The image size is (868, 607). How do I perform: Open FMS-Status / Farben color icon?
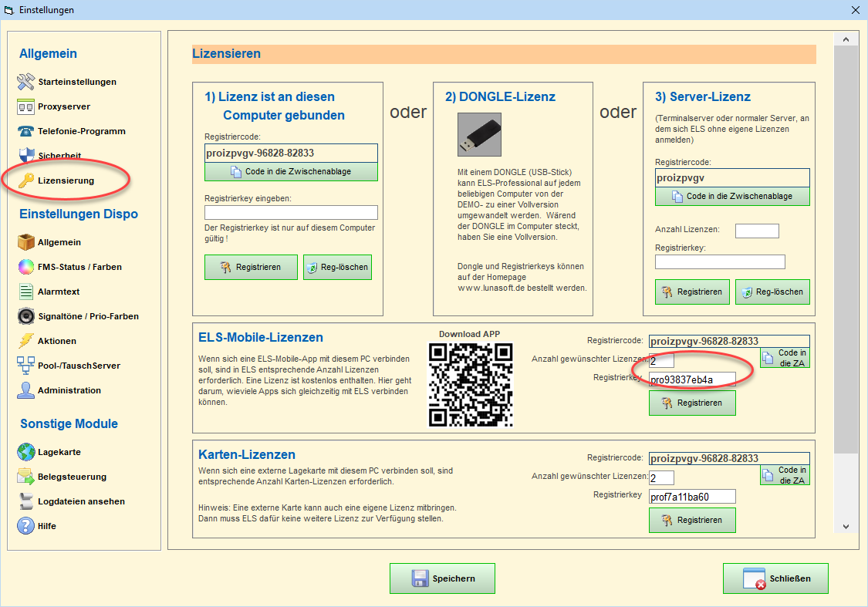tap(26, 267)
